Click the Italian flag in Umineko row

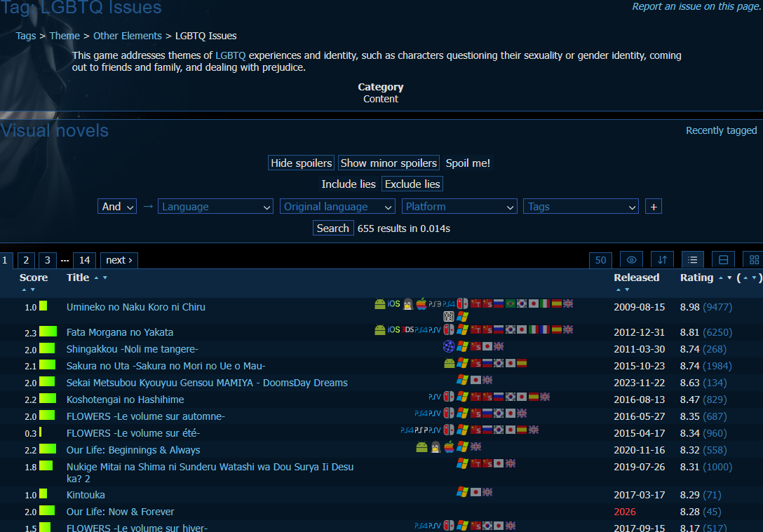pyautogui.click(x=545, y=304)
